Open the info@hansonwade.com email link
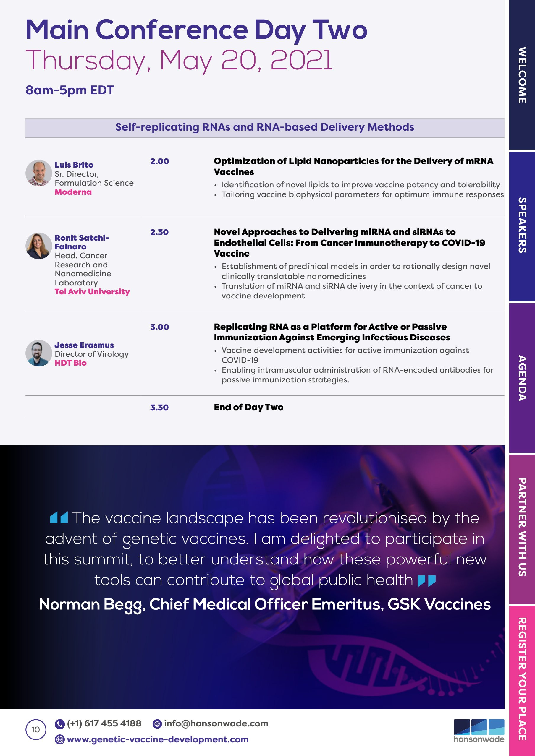Image resolution: width=535 pixels, height=756 pixels. tap(216, 724)
